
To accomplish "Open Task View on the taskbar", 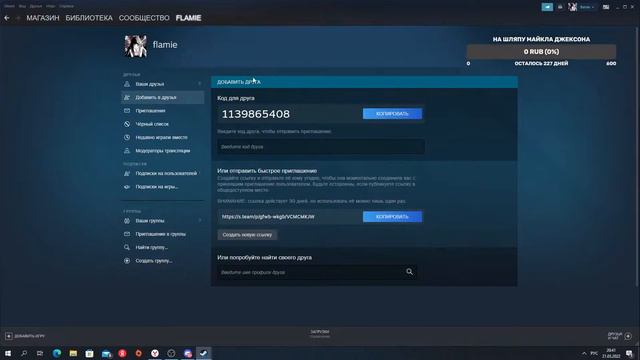I will [40, 353].
